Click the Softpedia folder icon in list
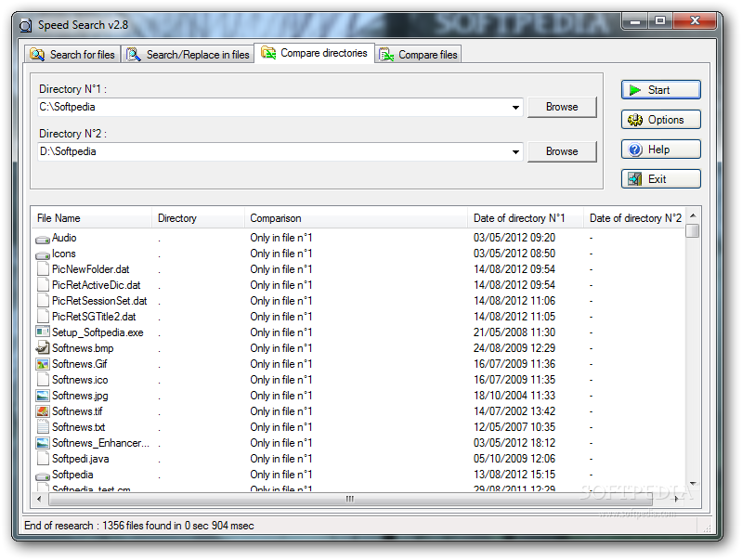742x560 pixels. tap(43, 475)
